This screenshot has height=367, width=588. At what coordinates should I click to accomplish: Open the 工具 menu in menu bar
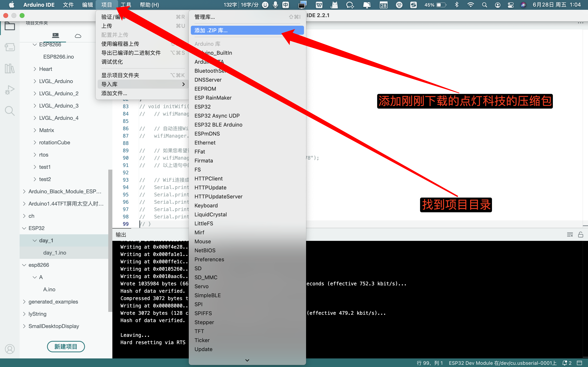(126, 5)
